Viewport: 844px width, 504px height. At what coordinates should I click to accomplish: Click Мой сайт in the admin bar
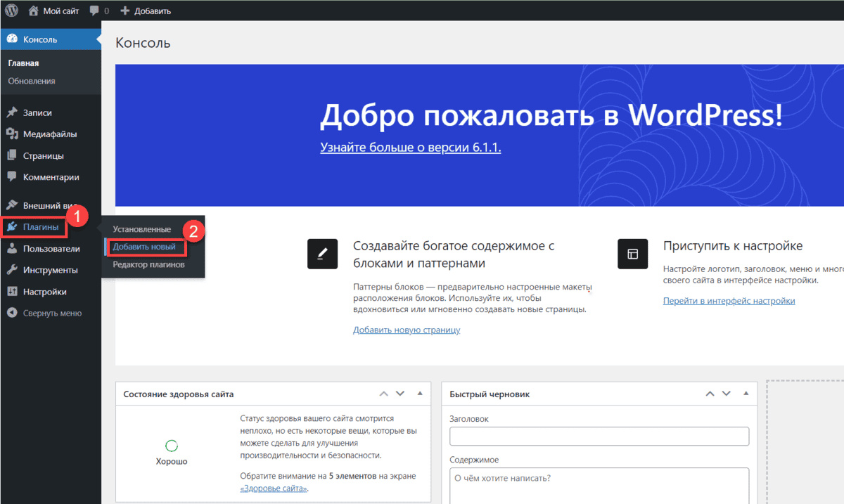click(61, 11)
